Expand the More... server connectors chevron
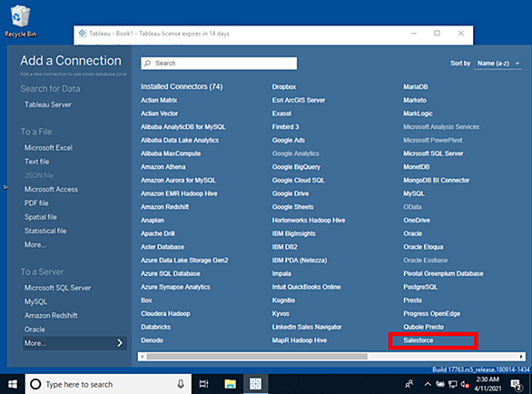 120,343
